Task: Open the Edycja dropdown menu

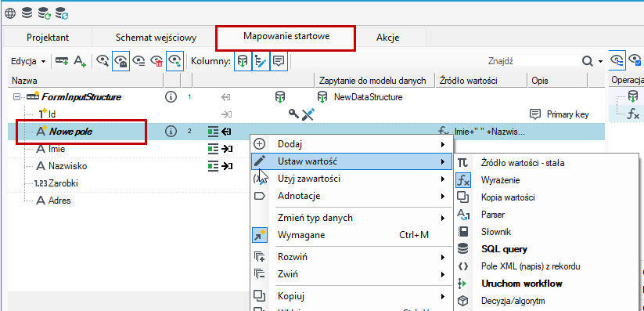Action: point(28,61)
